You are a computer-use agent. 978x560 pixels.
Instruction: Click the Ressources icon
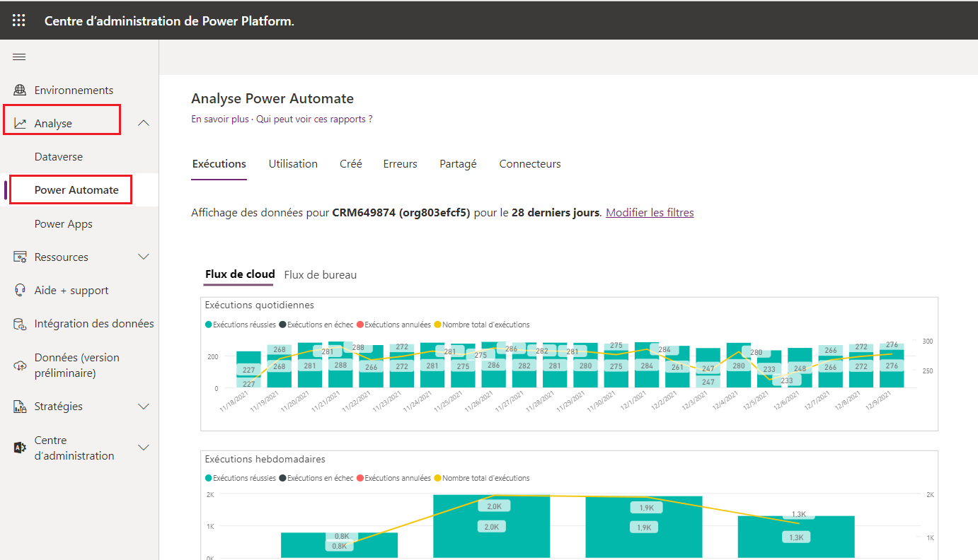point(20,257)
